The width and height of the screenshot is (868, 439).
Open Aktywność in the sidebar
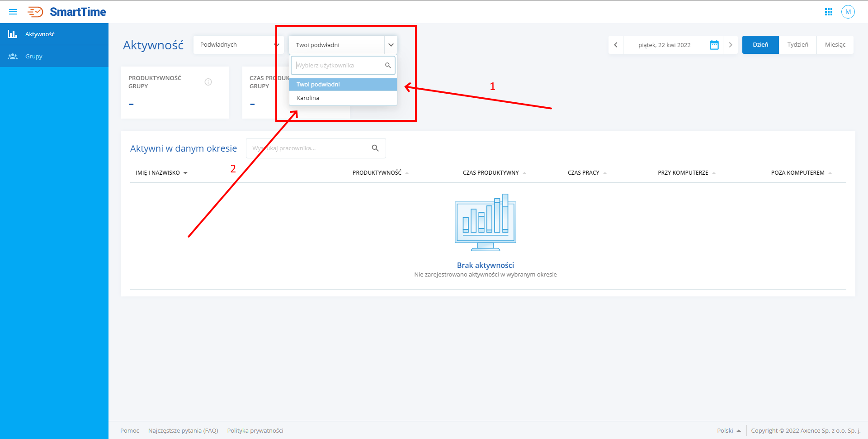point(40,34)
